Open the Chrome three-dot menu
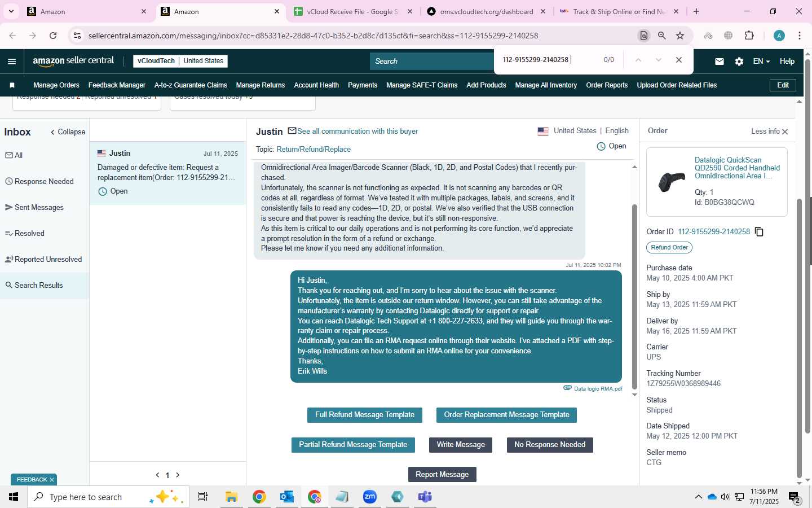812x508 pixels. tap(800, 36)
